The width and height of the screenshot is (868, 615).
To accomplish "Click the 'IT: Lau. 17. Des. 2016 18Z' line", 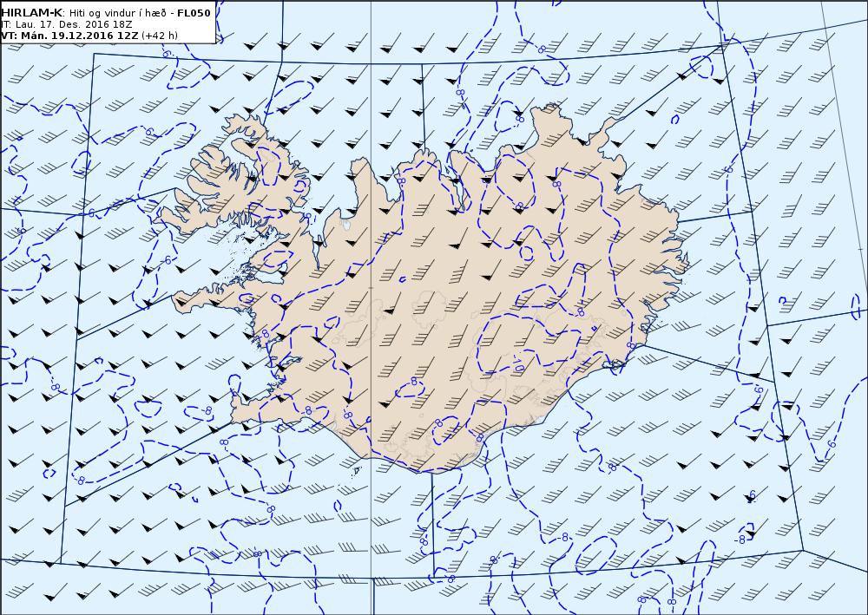I will coord(67,24).
